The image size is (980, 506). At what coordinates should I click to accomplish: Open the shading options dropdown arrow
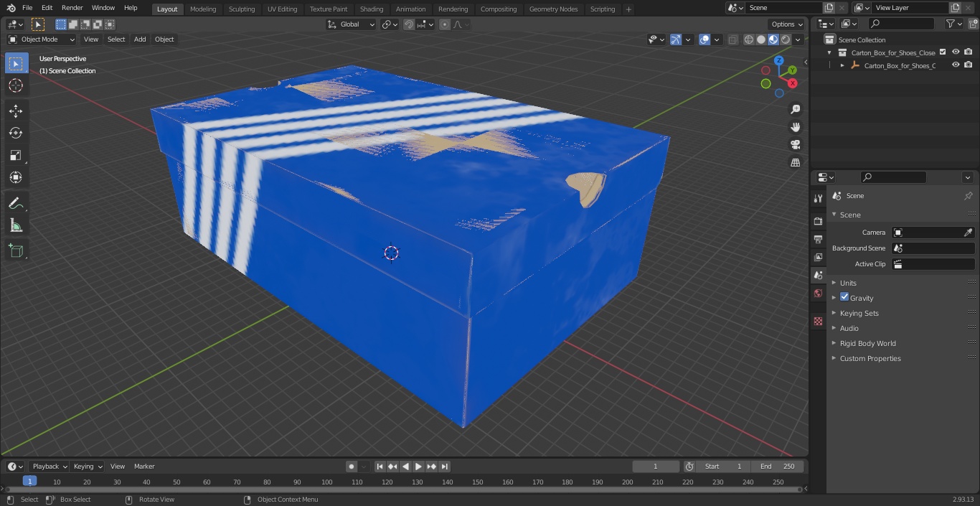point(798,39)
